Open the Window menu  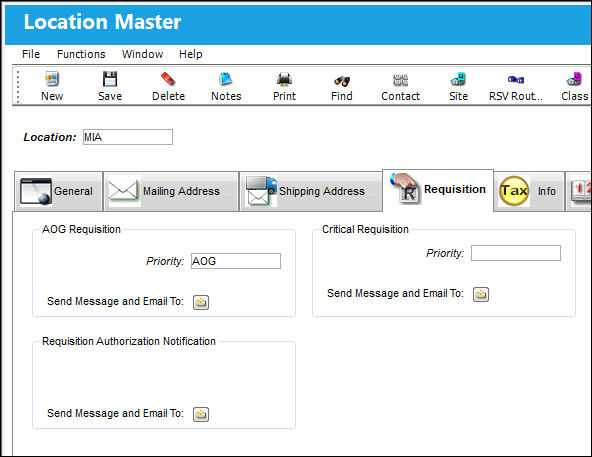[142, 54]
